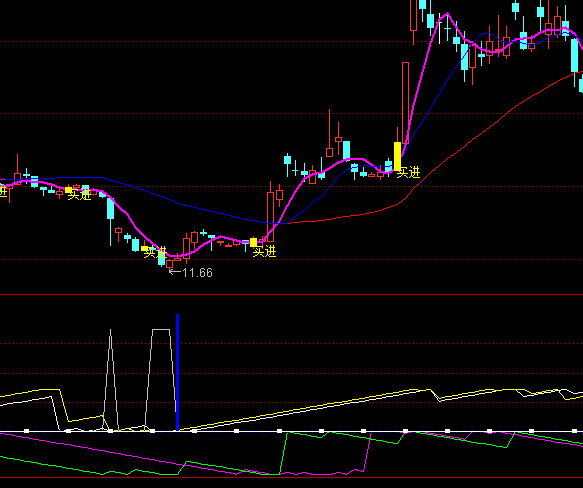Screen dimensions: 583x488
Task: Click the green indicator line's vertical jump
Action: point(283,453)
